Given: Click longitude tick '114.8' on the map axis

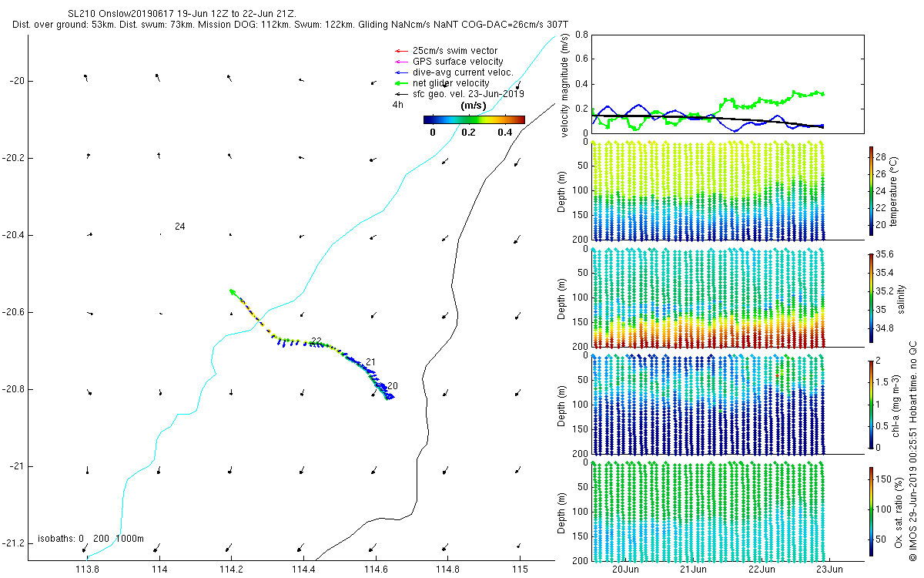Looking at the screenshot, I should pos(447,570).
